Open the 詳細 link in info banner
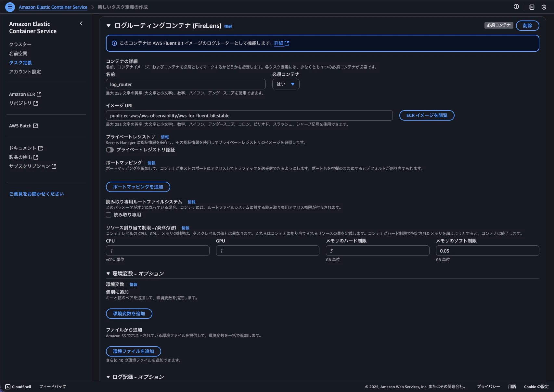554x392 pixels. click(279, 43)
